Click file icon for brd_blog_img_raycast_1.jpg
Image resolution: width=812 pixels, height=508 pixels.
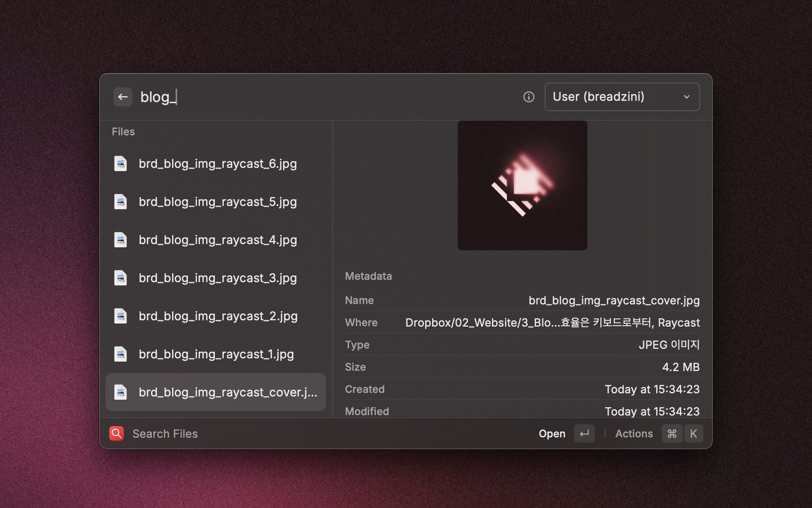pyautogui.click(x=121, y=354)
